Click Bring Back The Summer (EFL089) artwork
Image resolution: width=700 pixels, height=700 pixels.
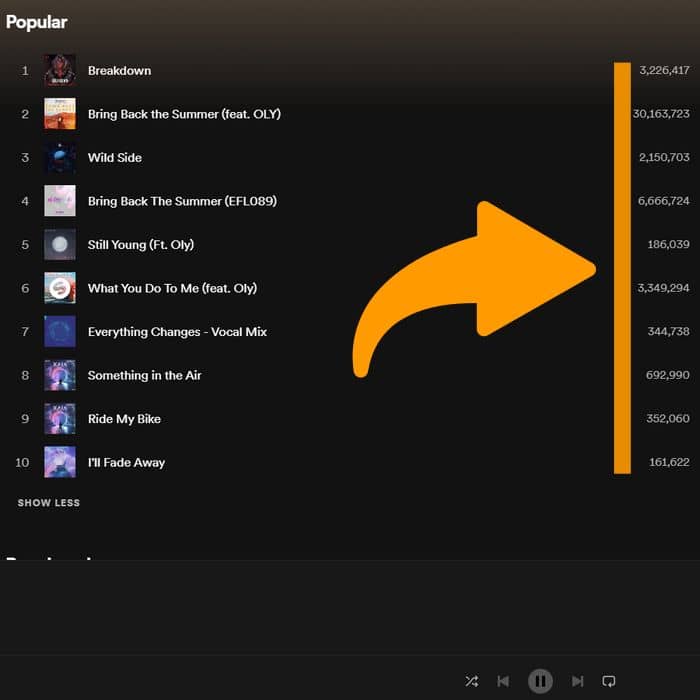click(x=60, y=201)
